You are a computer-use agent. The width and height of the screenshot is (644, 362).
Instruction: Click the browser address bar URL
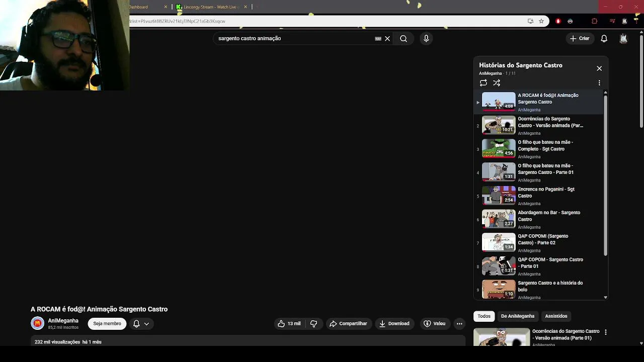click(177, 21)
